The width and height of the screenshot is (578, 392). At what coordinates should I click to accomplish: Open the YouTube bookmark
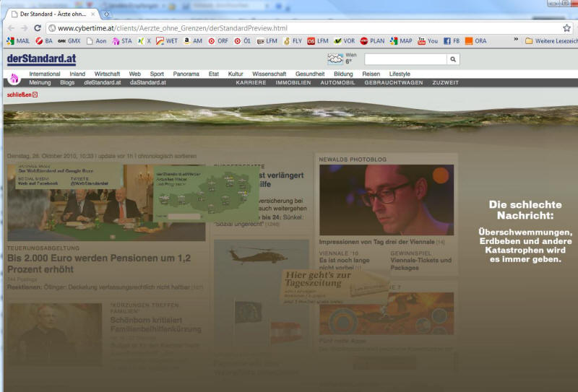pyautogui.click(x=428, y=41)
